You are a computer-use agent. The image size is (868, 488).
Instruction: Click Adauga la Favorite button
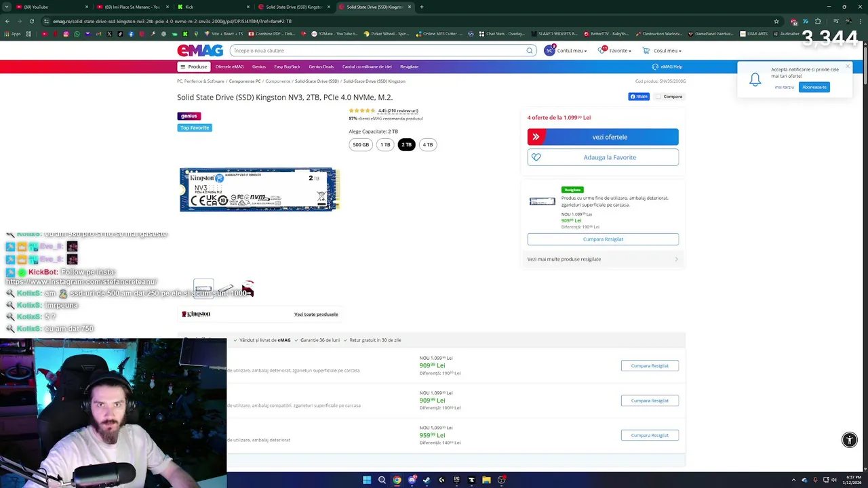tap(603, 157)
